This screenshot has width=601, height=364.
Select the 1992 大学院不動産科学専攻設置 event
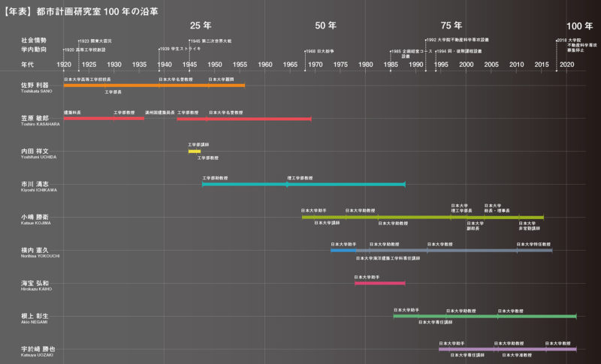click(x=458, y=41)
